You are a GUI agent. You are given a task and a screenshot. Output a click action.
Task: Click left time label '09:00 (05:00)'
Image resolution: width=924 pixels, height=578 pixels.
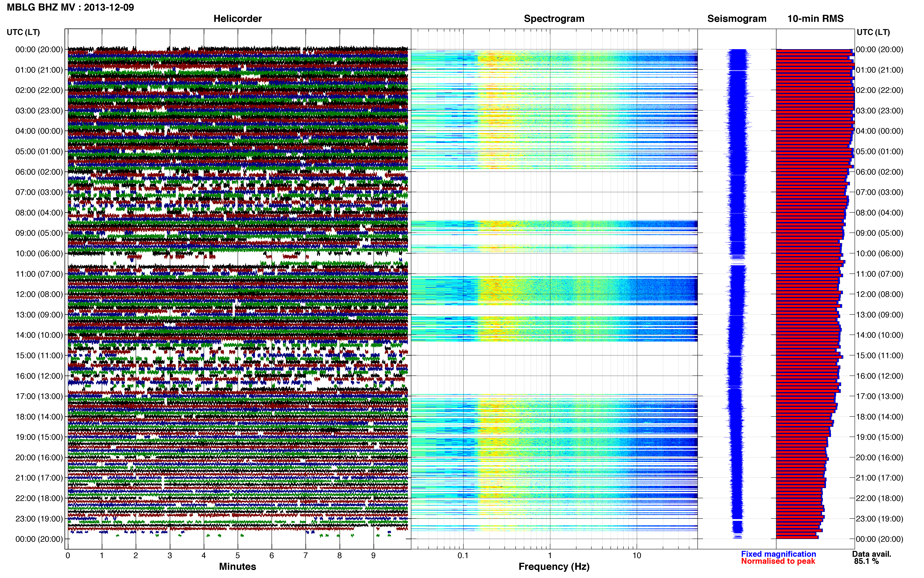pos(39,233)
